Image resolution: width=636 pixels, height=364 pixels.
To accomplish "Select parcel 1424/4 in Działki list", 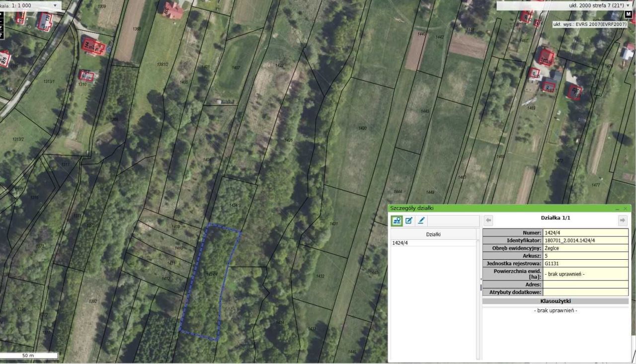I will pos(433,243).
